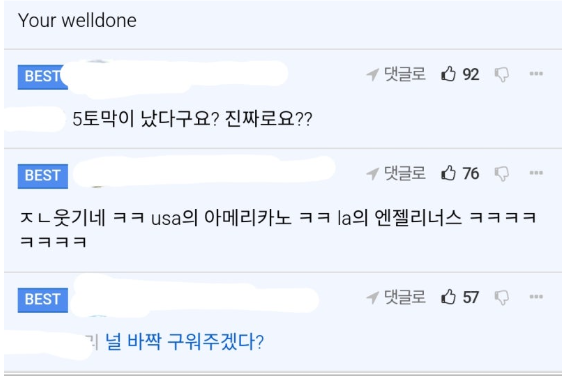
Task: Like the comment with 57 upvotes
Action: pos(448,297)
